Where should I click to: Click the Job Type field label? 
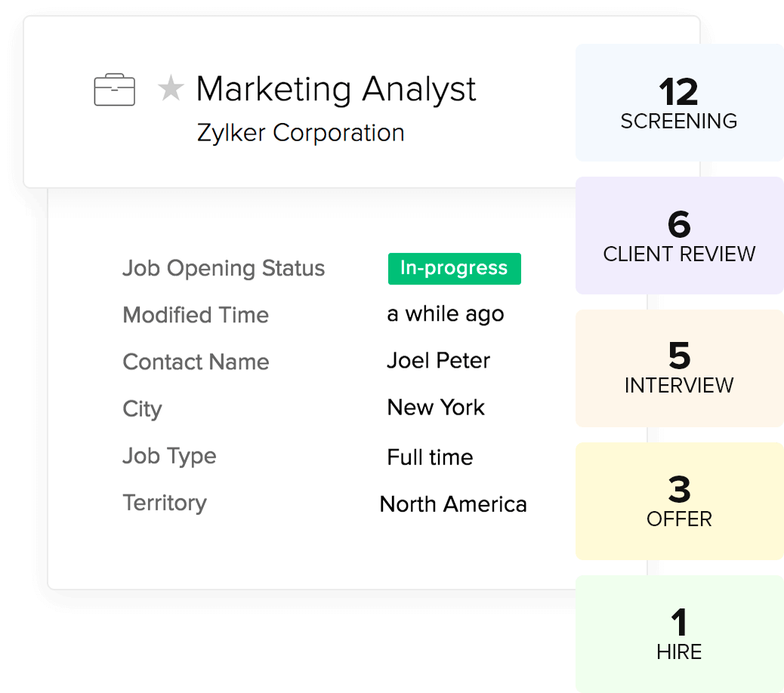click(169, 456)
